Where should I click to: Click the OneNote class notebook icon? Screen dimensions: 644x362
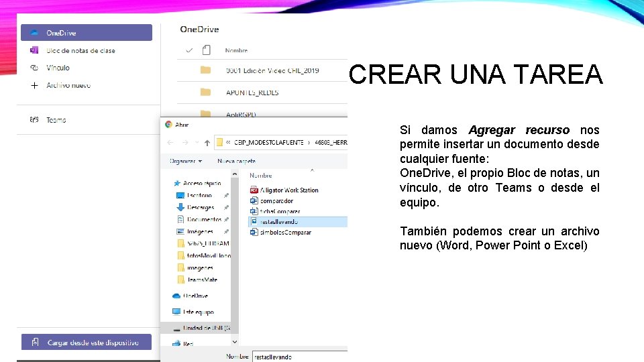(x=34, y=50)
